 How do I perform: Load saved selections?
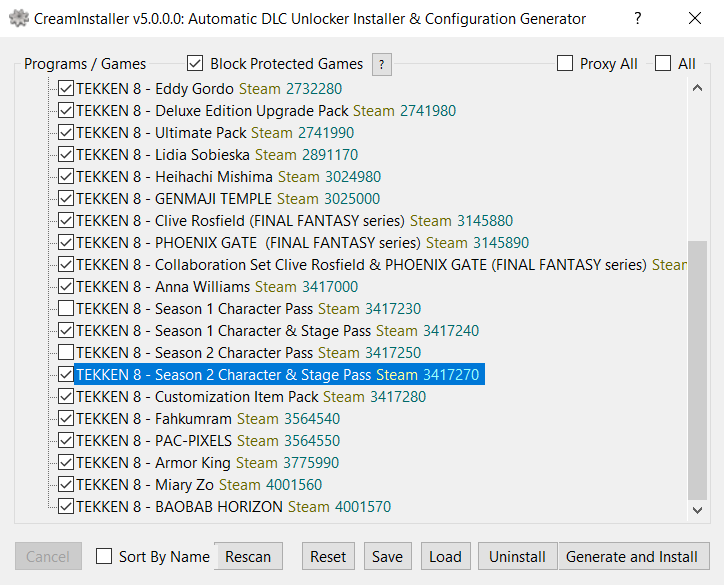point(446,556)
